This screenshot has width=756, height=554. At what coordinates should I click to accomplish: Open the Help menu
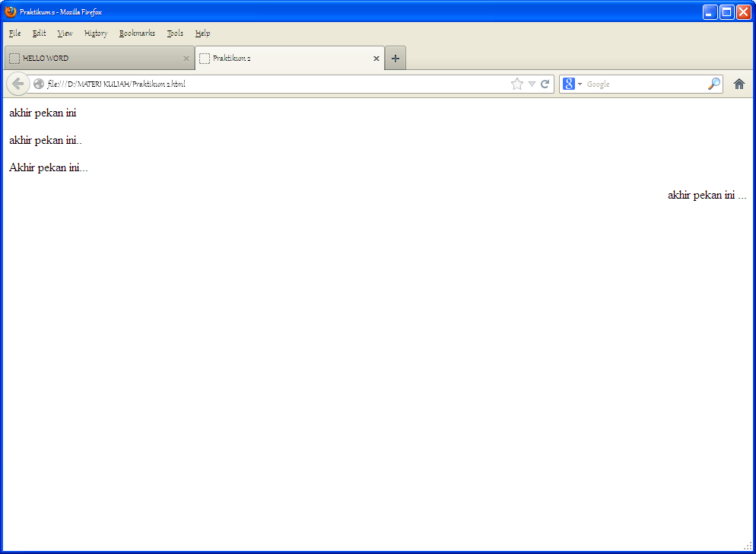click(202, 33)
